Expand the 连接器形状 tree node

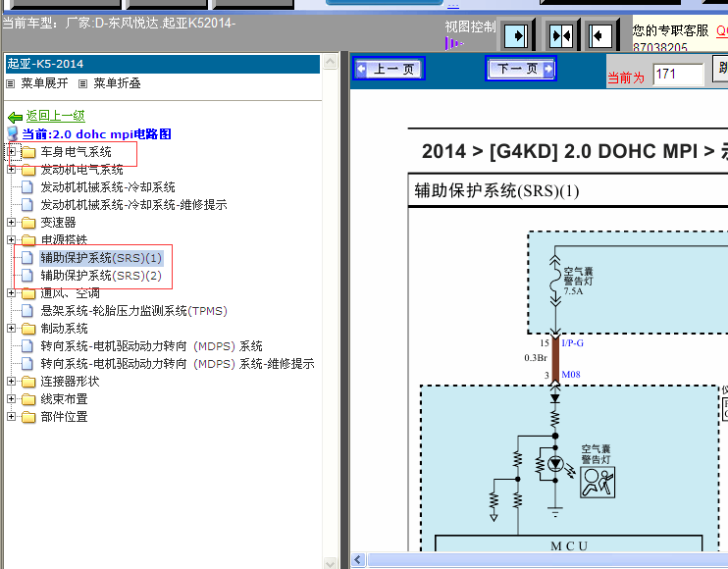point(12,381)
